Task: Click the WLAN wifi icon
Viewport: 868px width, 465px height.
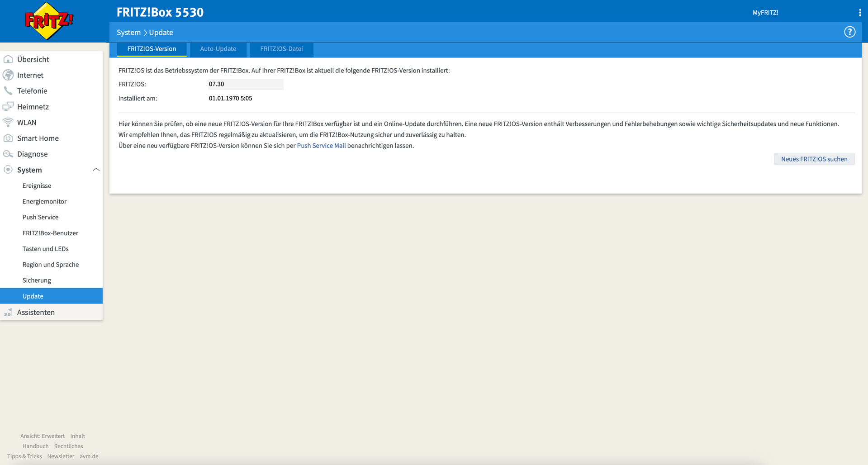Action: point(8,123)
